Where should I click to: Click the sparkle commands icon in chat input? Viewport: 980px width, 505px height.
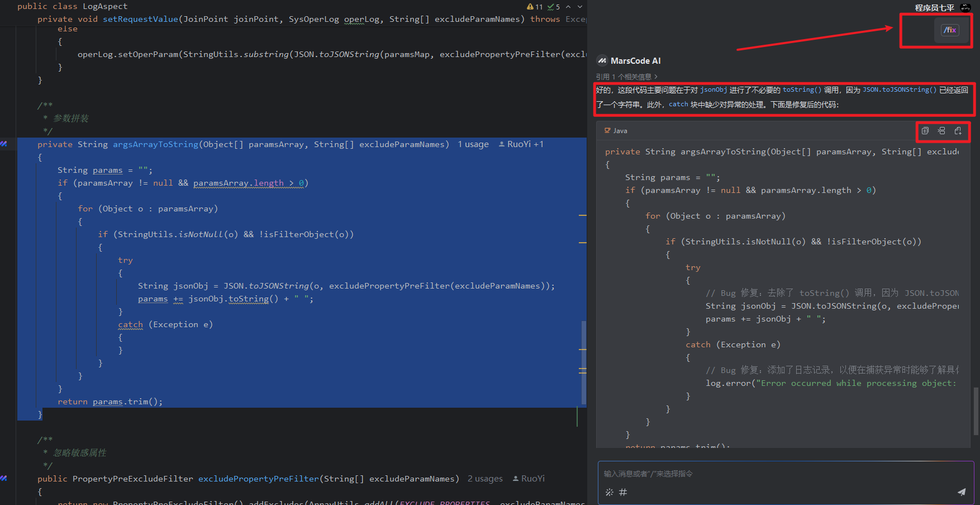pyautogui.click(x=609, y=492)
